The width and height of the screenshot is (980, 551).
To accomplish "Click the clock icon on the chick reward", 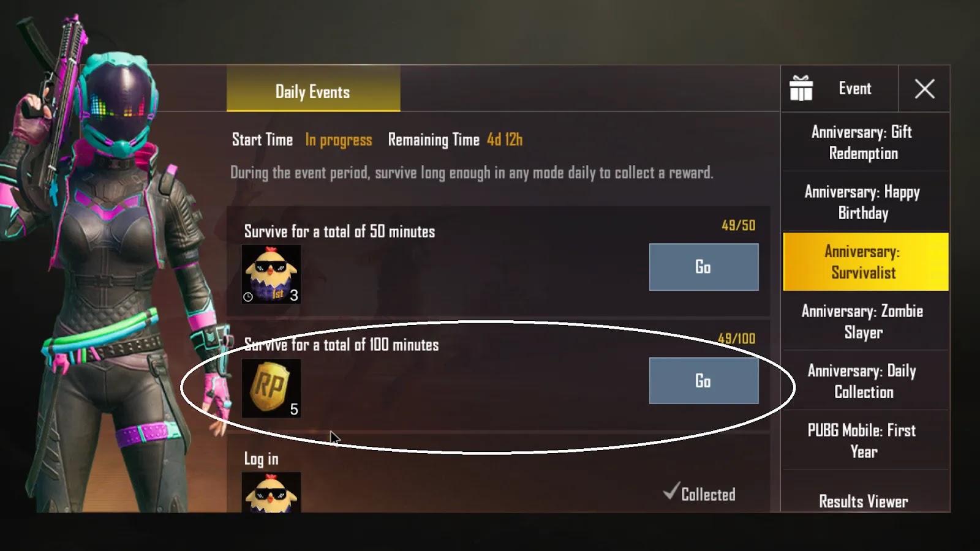I will pos(248,297).
